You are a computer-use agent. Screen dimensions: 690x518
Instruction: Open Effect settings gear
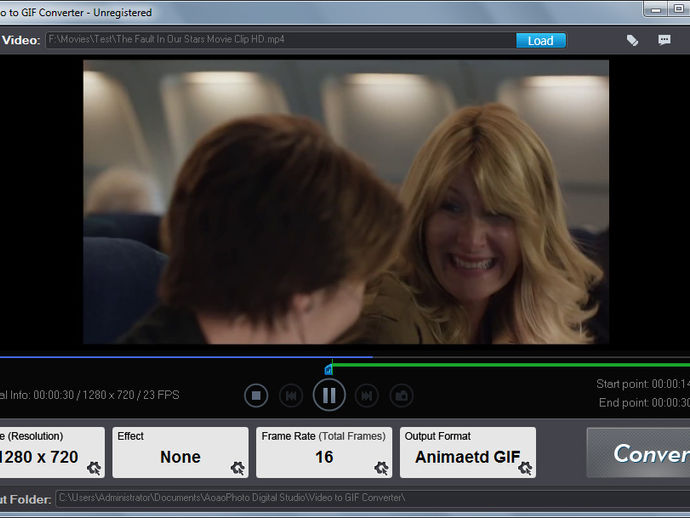(238, 468)
